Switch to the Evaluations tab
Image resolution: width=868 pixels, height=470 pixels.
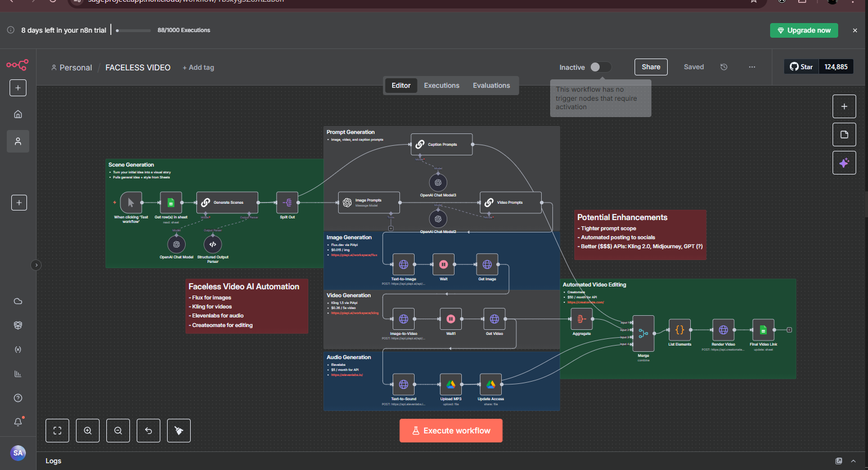coord(491,86)
